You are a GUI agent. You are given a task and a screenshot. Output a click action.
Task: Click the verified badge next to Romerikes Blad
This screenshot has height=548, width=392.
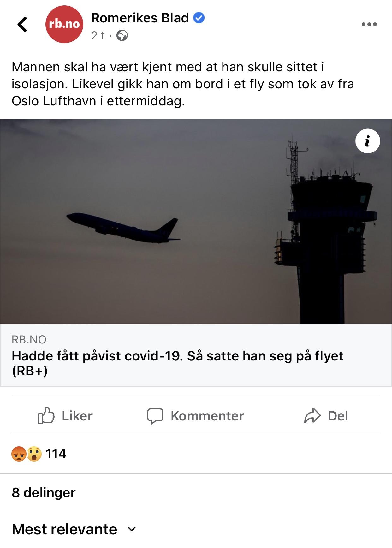click(x=199, y=18)
